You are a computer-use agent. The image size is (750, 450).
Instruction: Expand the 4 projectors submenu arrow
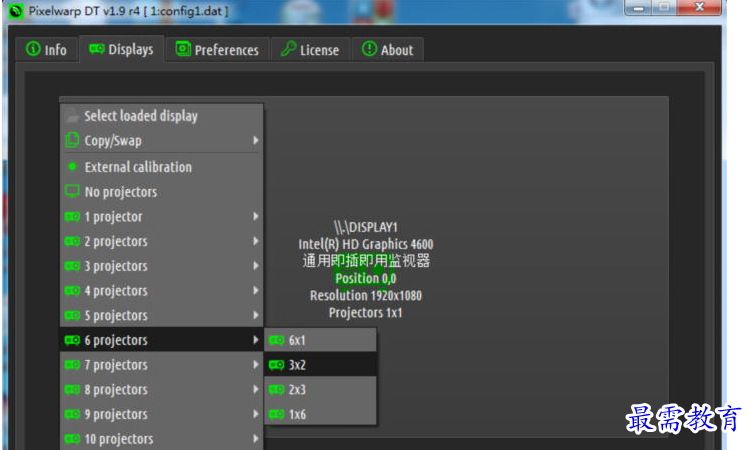pos(255,291)
